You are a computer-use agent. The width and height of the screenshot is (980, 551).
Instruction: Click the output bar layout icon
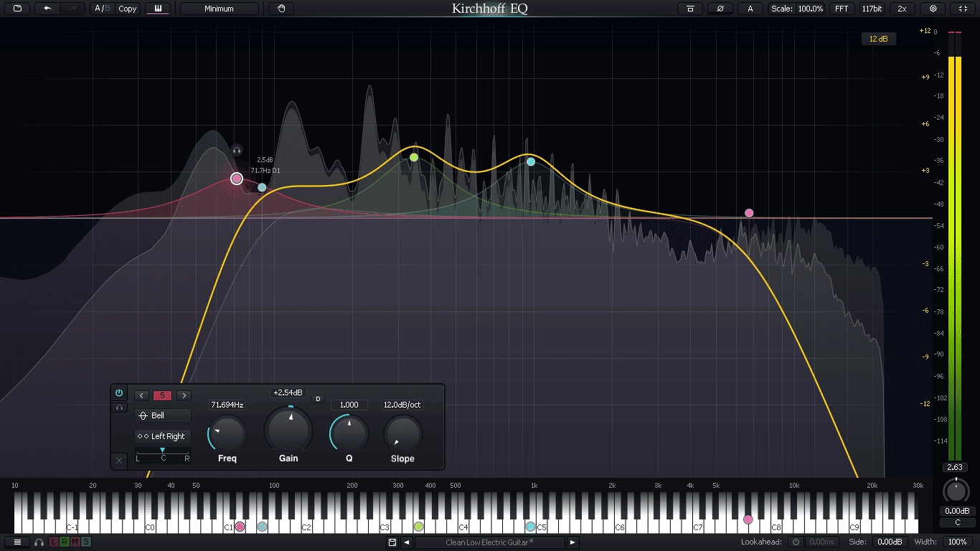[690, 9]
